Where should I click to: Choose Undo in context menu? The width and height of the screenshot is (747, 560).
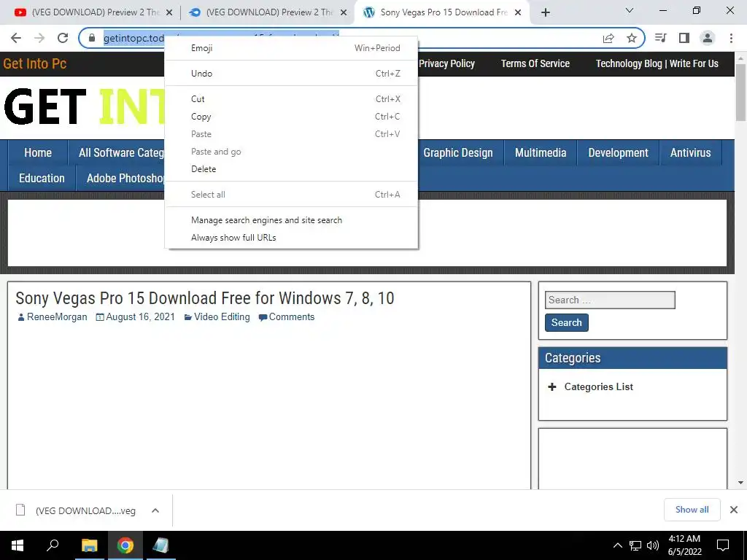tap(291, 74)
